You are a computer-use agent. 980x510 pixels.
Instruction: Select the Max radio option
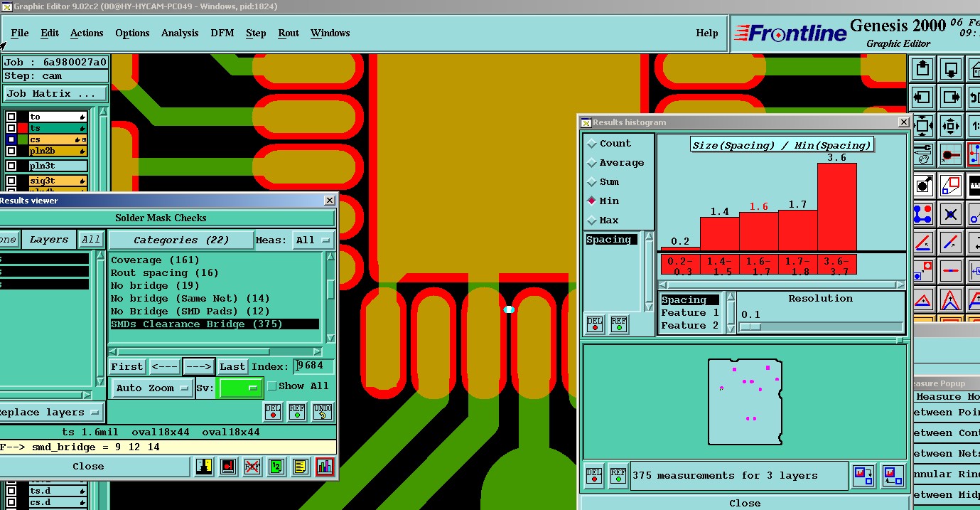click(x=591, y=221)
